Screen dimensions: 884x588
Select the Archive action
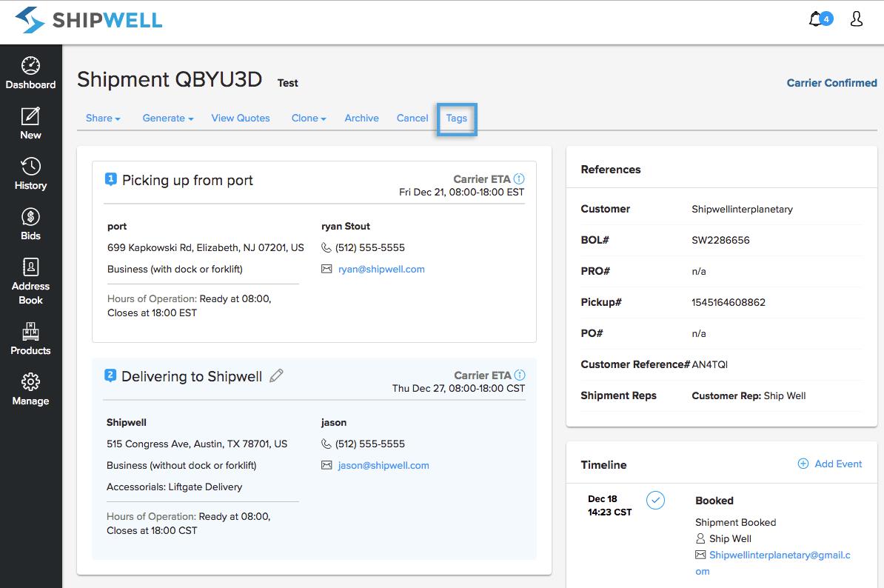[361, 118]
